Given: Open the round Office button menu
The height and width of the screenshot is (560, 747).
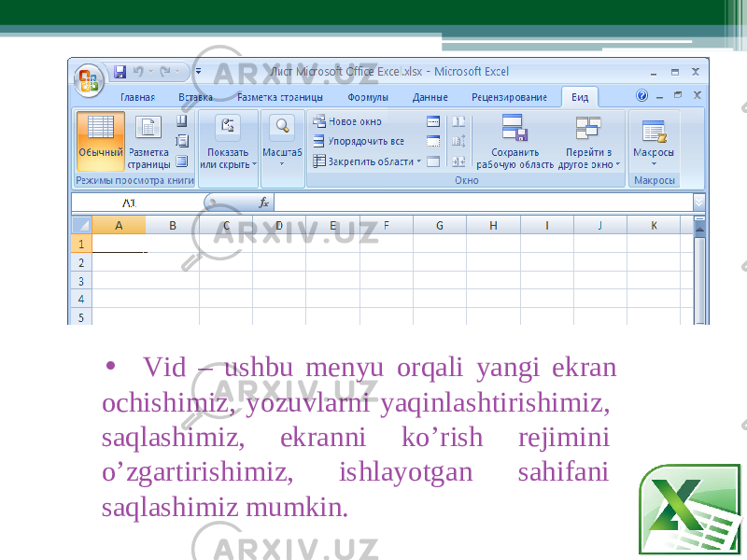Looking at the screenshot, I should [89, 80].
